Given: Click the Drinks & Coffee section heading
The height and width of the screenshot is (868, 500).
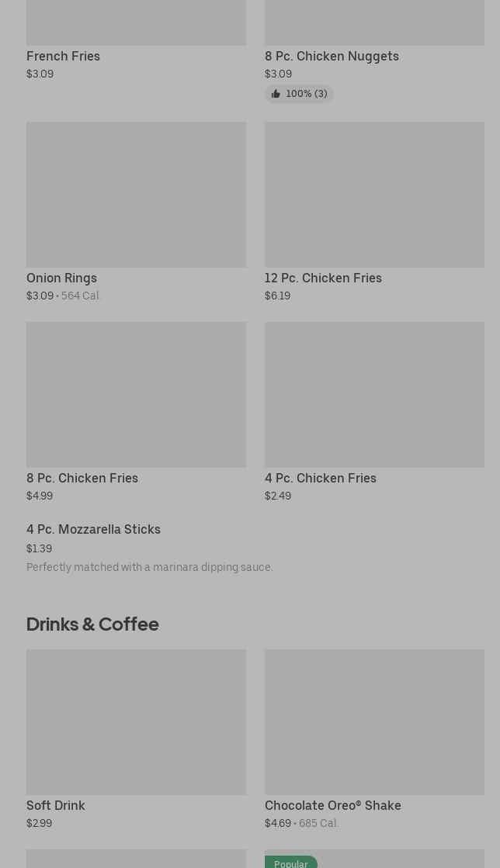Looking at the screenshot, I should pos(92,624).
